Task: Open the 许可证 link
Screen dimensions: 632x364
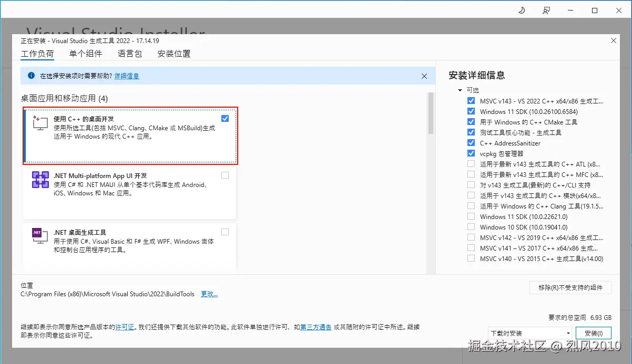Action: 125,327
